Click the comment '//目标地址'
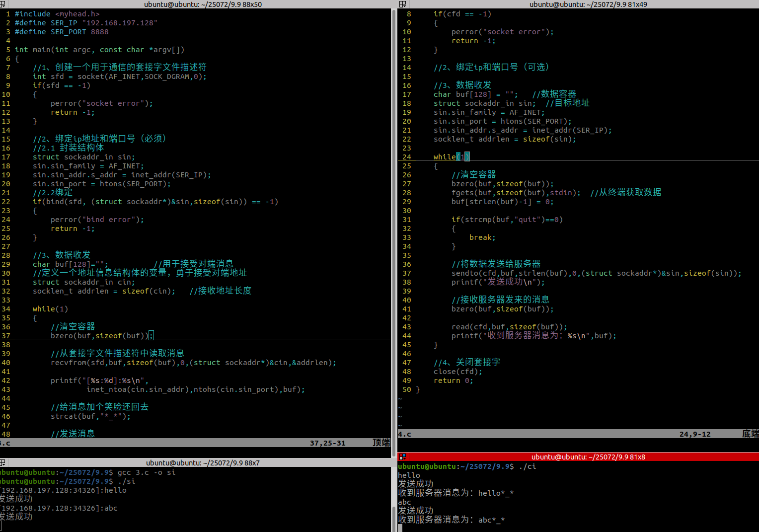 567,103
